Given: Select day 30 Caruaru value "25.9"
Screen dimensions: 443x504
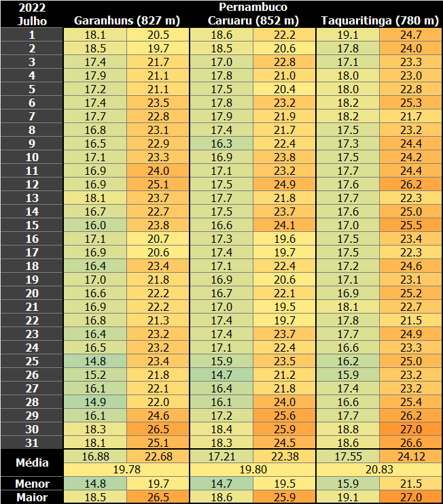Looking at the screenshot, I should [x=285, y=429].
